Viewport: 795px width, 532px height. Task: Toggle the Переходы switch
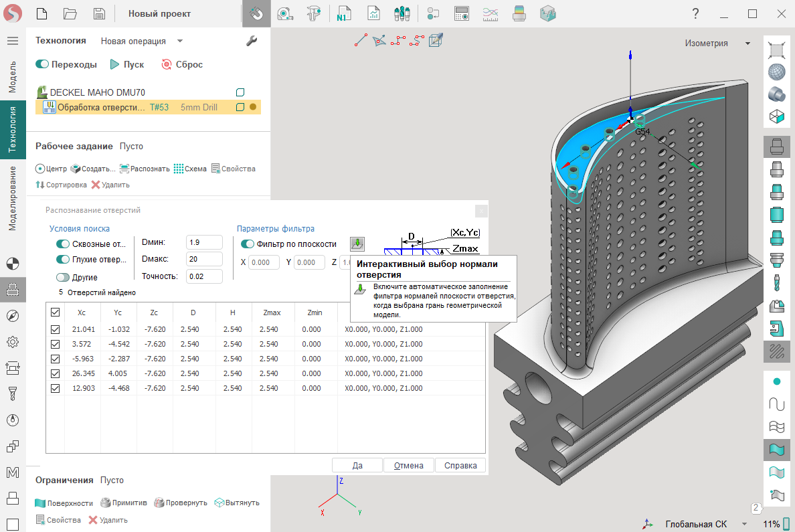click(43, 65)
